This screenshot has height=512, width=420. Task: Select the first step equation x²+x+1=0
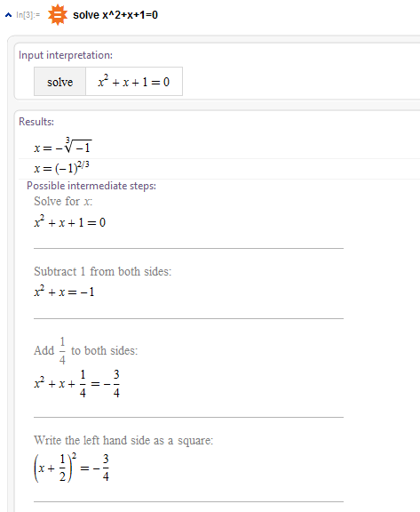coord(70,221)
